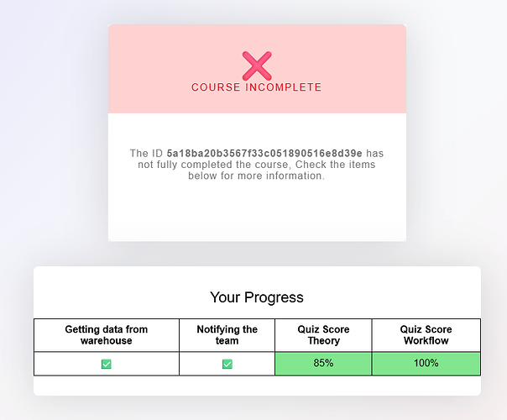Click the blank area under the progress table

(x=257, y=386)
